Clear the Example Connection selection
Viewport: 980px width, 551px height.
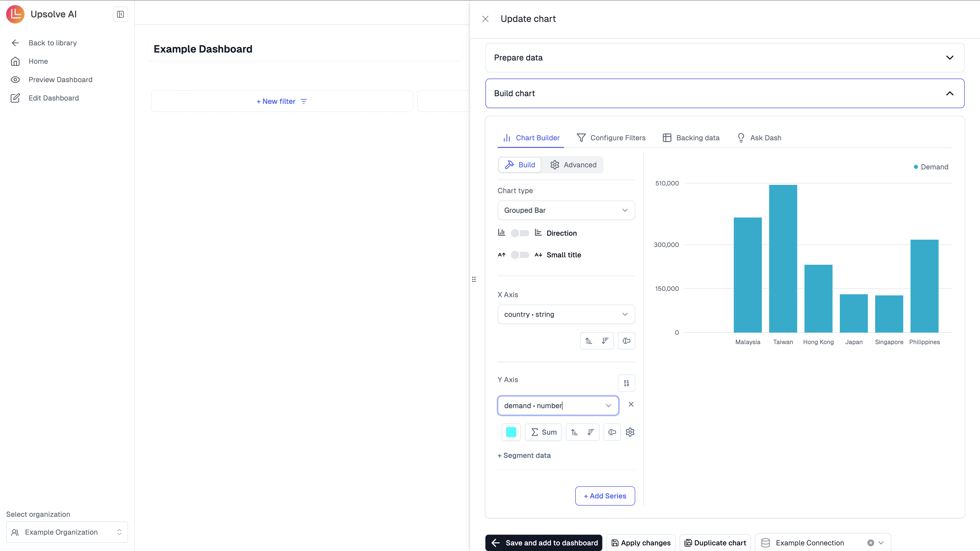pos(871,543)
